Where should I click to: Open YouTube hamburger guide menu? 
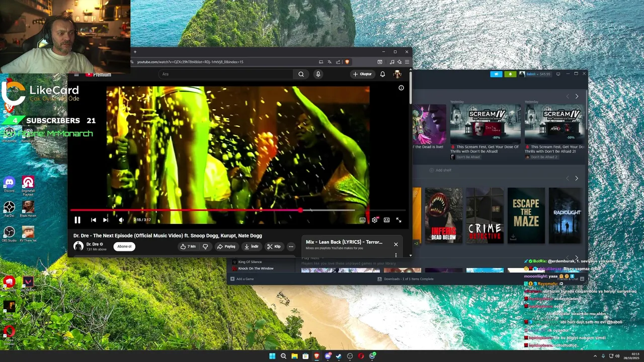pos(76,74)
